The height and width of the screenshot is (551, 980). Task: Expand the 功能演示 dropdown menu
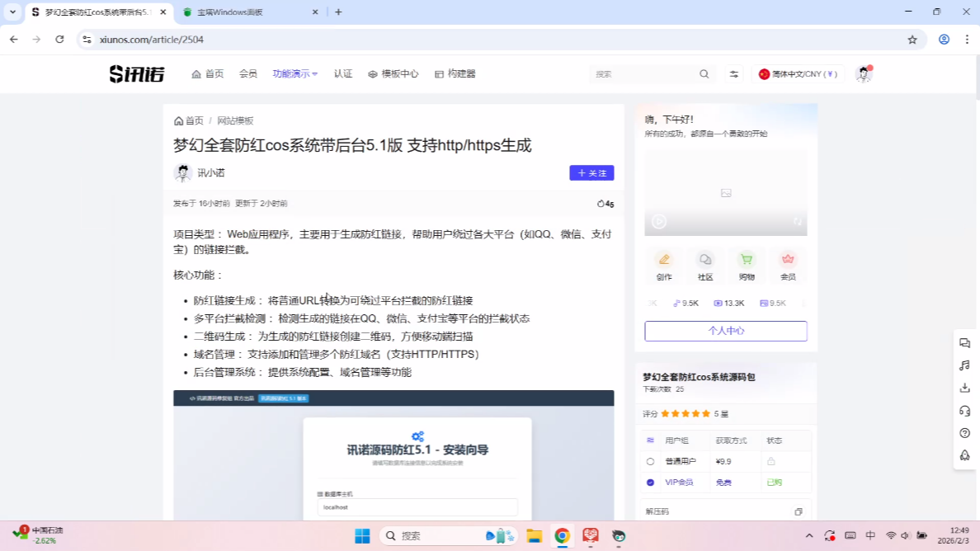[294, 74]
